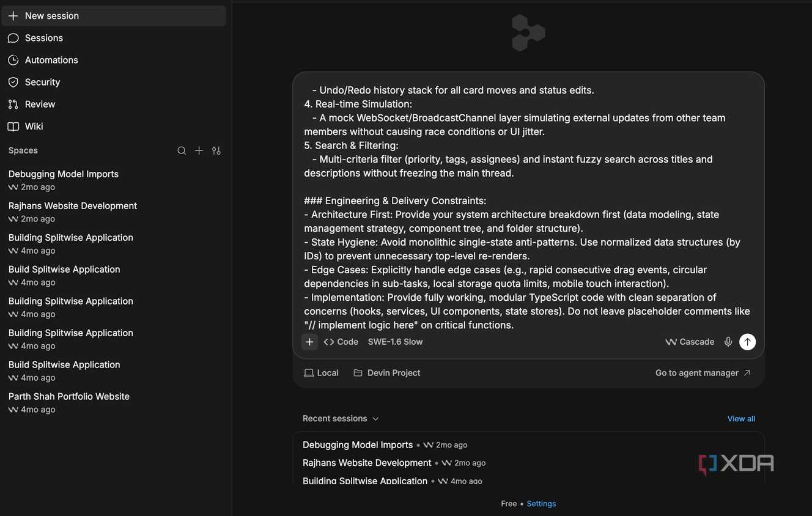
Task: Open the Cascade agent selector
Action: [690, 342]
